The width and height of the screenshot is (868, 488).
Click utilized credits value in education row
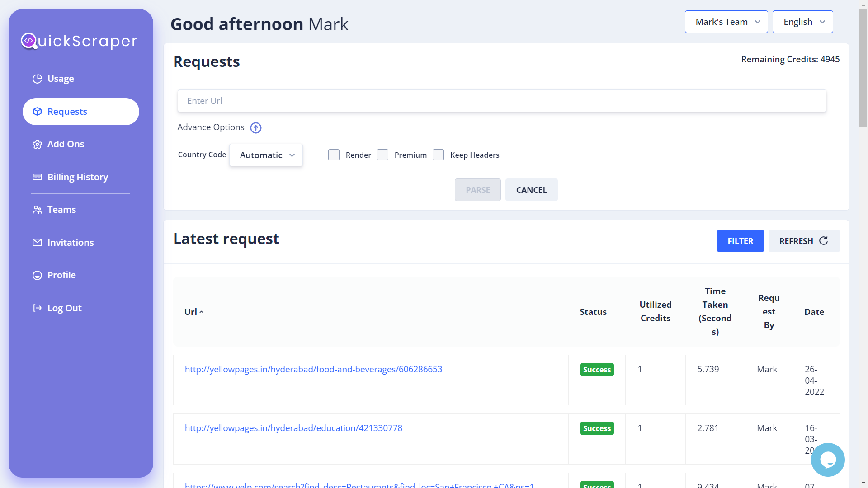[x=640, y=428]
